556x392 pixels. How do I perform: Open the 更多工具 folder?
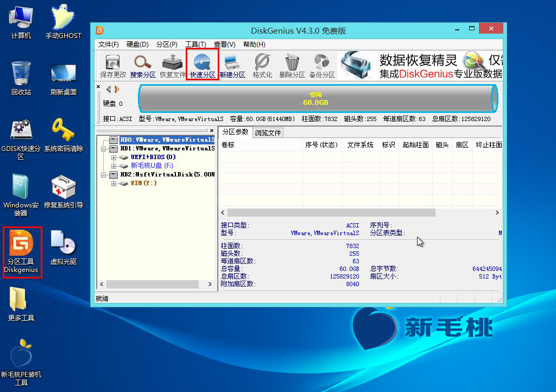pyautogui.click(x=21, y=304)
